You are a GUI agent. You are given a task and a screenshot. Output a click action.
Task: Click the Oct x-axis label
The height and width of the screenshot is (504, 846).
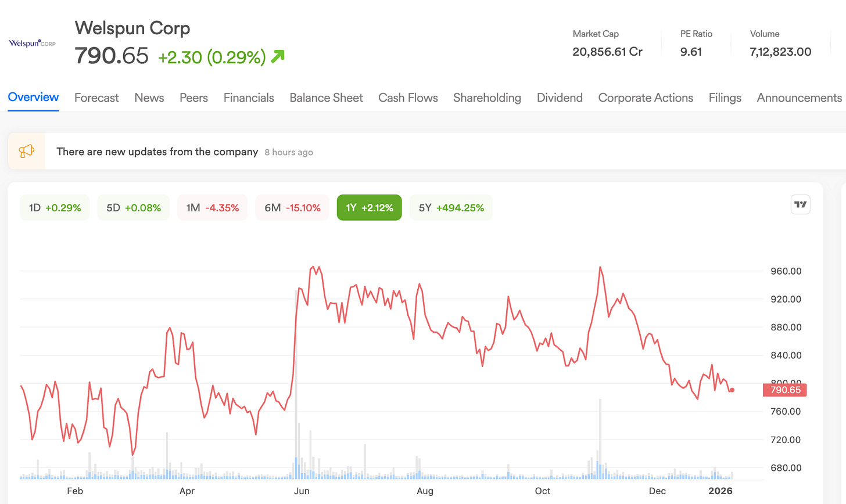pyautogui.click(x=543, y=491)
